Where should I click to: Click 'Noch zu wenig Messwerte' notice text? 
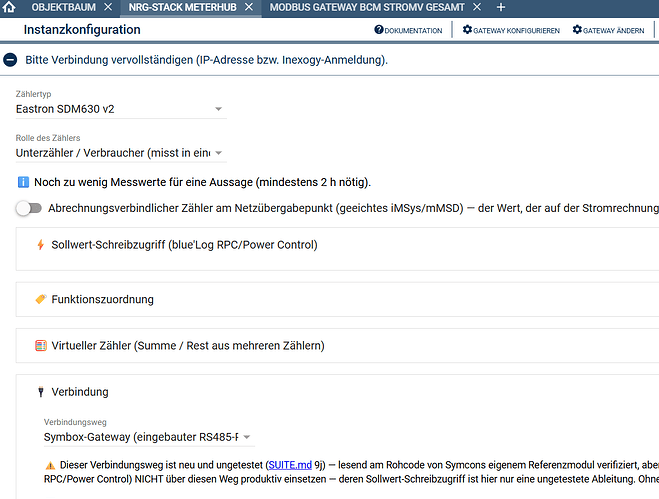tap(202, 182)
